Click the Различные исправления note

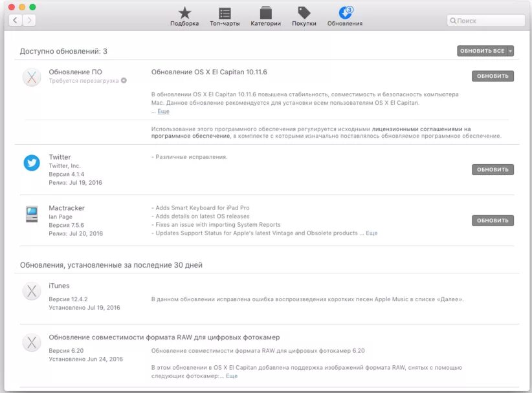click(x=190, y=157)
